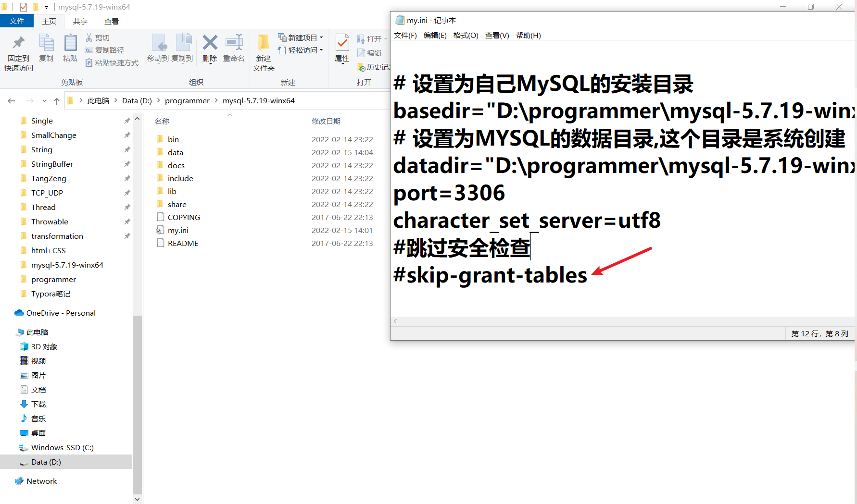Click the port=3306 line in Notepad
Image resolution: width=857 pixels, height=504 pixels.
(449, 193)
